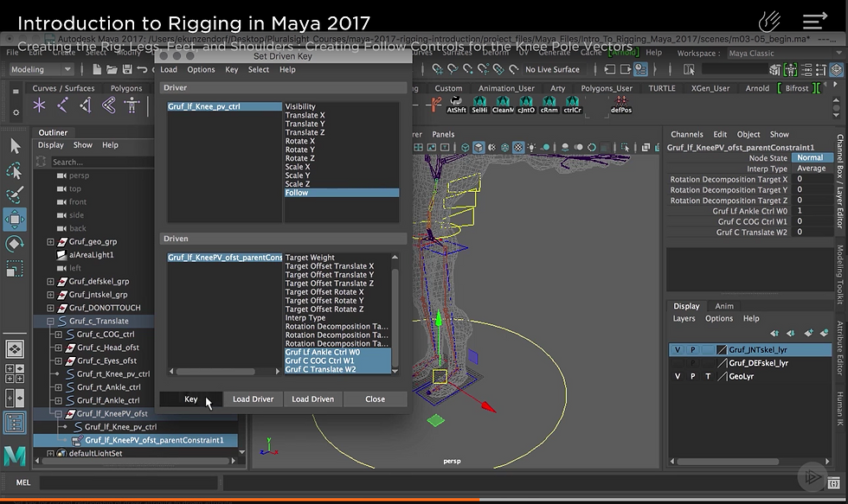Click the Load Driven button
The width and height of the screenshot is (848, 504).
(312, 399)
